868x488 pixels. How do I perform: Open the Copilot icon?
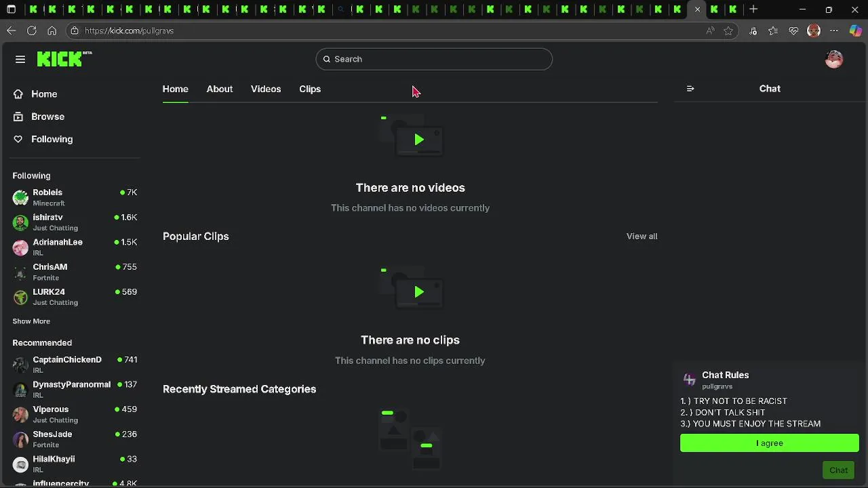856,30
